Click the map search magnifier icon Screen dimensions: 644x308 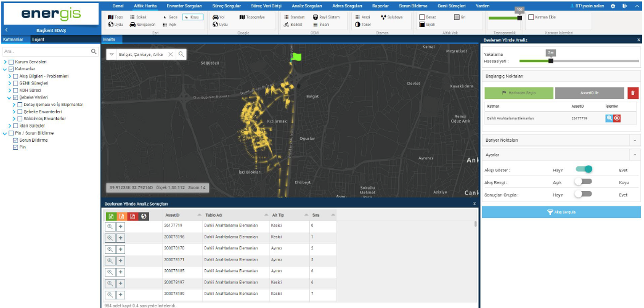tap(181, 54)
